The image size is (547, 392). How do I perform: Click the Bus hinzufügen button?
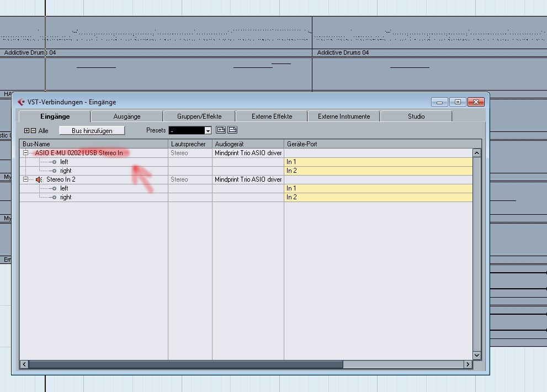tap(92, 130)
